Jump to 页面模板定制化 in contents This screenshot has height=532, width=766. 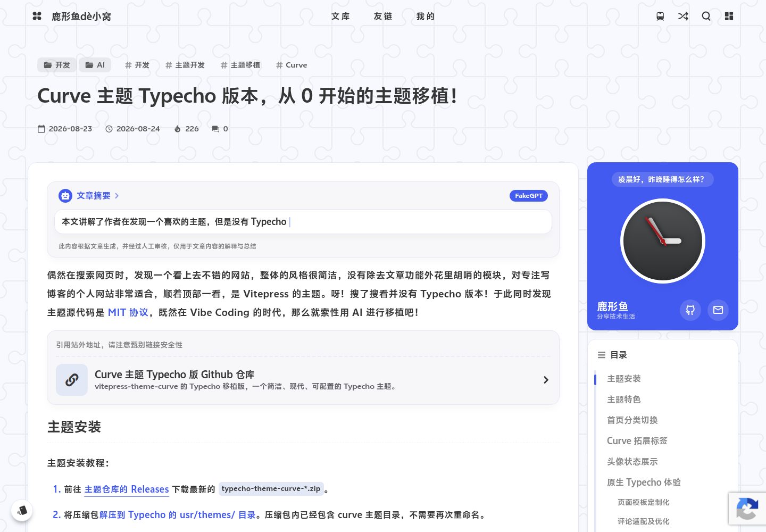[x=644, y=502]
